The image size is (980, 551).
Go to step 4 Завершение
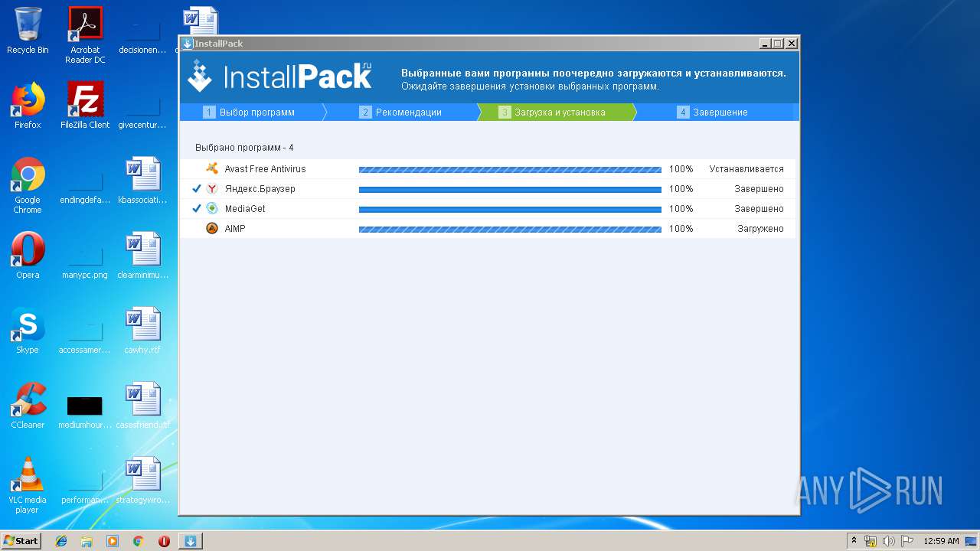[x=713, y=112]
